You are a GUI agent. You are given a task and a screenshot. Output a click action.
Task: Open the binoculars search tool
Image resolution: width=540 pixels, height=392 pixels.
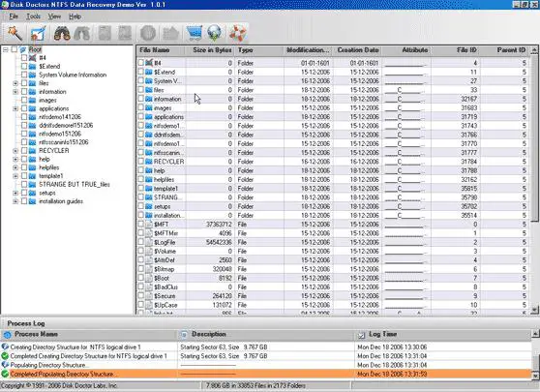point(62,34)
